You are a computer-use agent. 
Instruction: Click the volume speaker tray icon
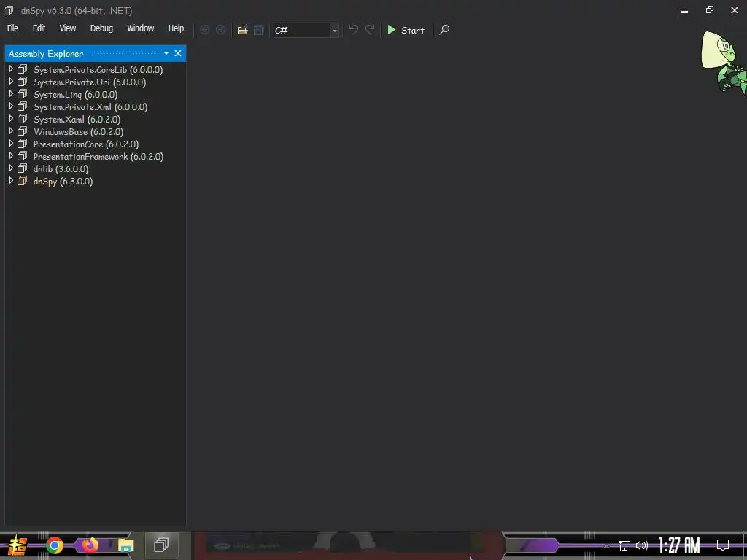pyautogui.click(x=642, y=545)
